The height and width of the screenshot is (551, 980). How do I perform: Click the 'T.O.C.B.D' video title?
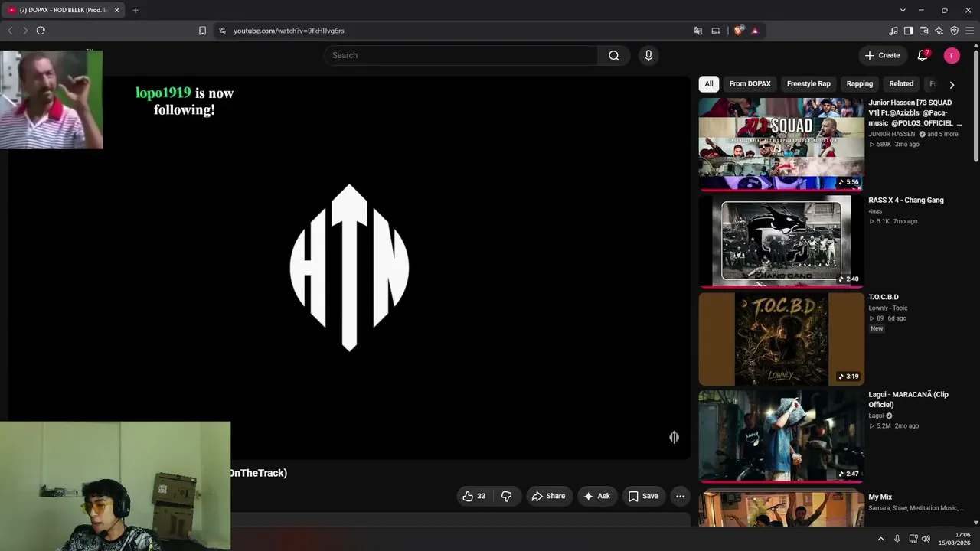click(x=884, y=297)
